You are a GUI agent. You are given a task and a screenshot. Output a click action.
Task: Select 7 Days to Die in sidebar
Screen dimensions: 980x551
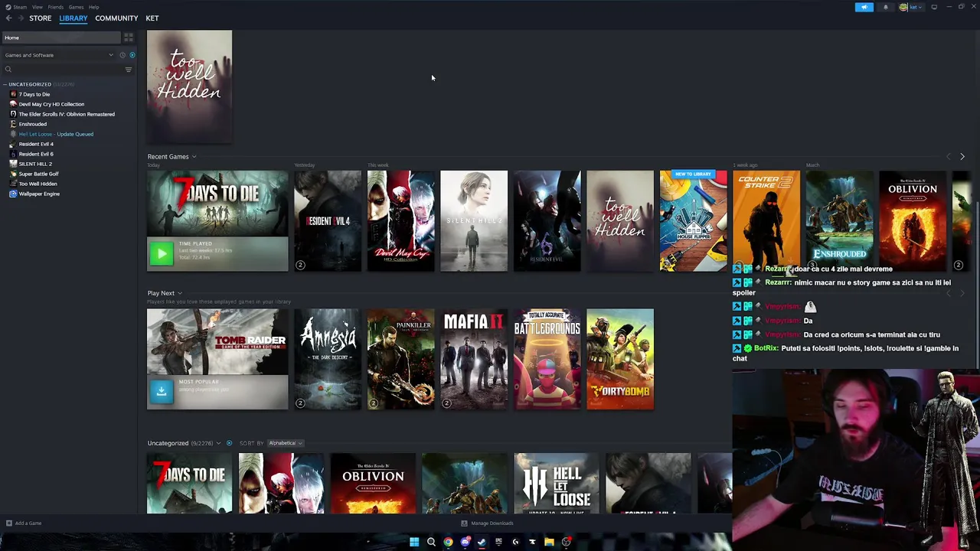(x=34, y=94)
